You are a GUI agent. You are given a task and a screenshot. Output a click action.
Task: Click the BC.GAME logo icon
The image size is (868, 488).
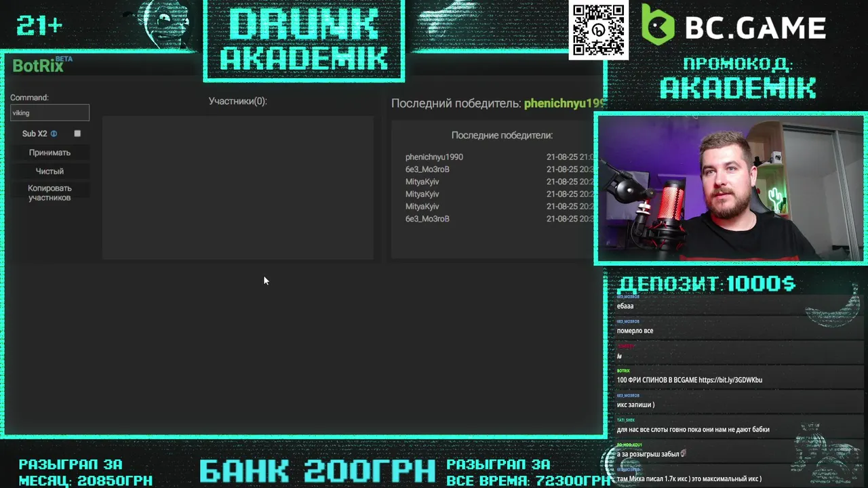tap(658, 25)
